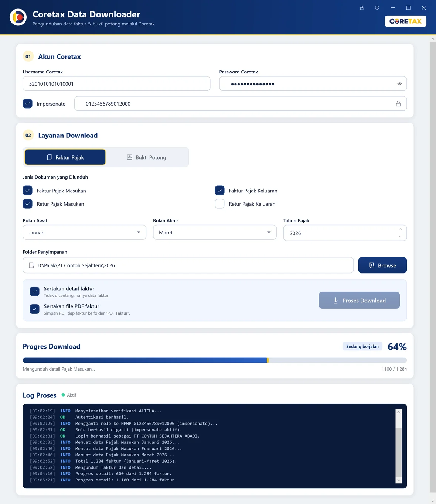Click the 1.100 / 1.284 counter text
436x504 pixels.
(x=394, y=369)
